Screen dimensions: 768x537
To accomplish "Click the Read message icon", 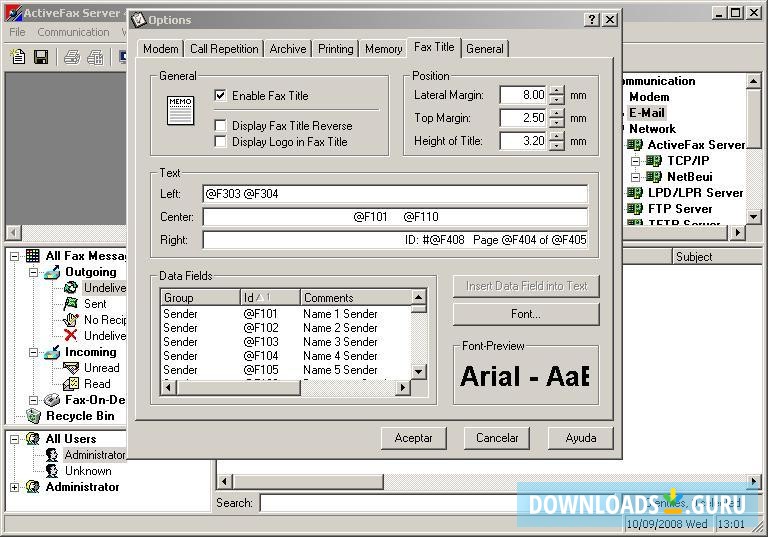I will tap(71, 384).
